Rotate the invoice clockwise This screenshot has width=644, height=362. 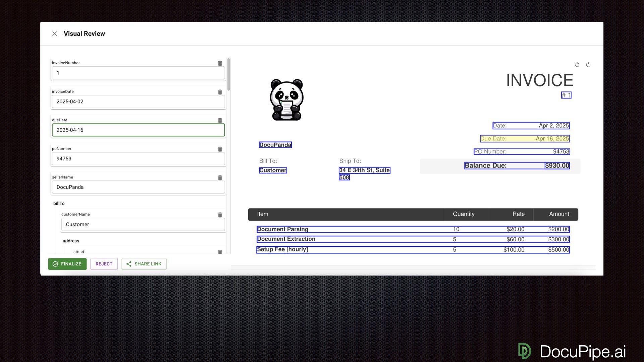click(x=589, y=64)
